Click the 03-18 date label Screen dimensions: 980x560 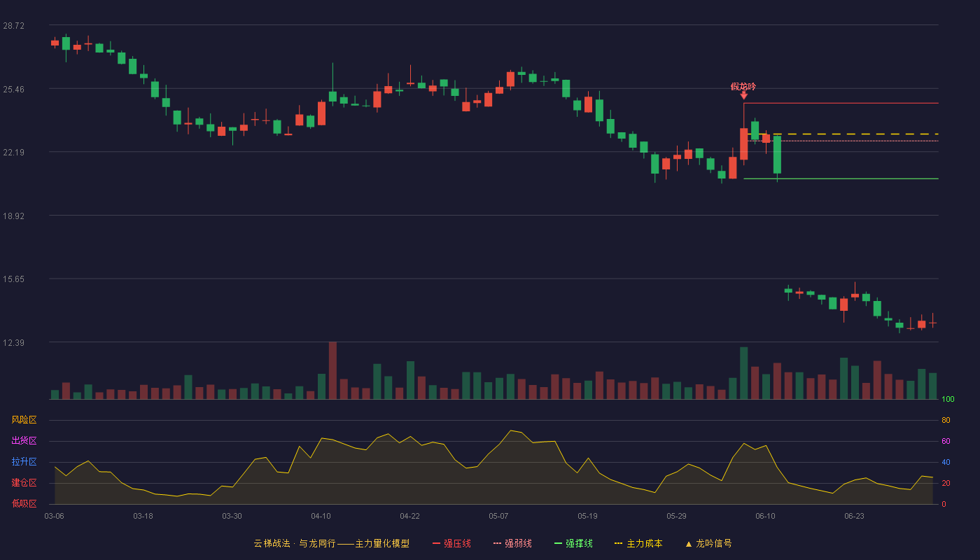click(x=143, y=516)
